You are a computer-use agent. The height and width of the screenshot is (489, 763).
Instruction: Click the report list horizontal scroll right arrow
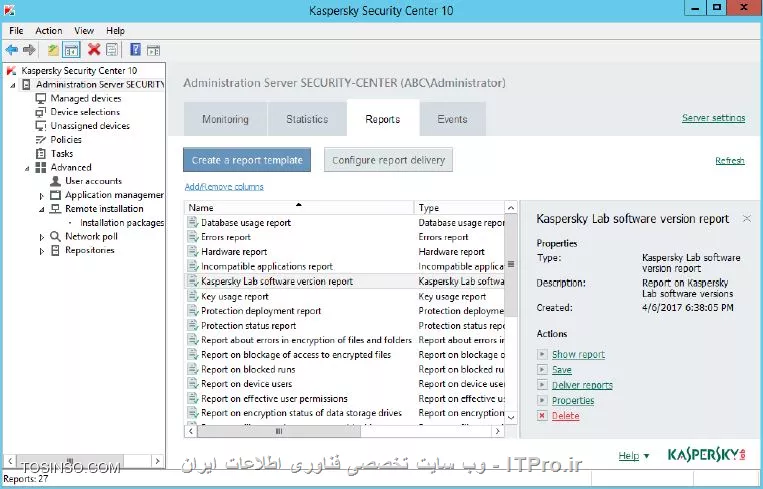point(497,431)
